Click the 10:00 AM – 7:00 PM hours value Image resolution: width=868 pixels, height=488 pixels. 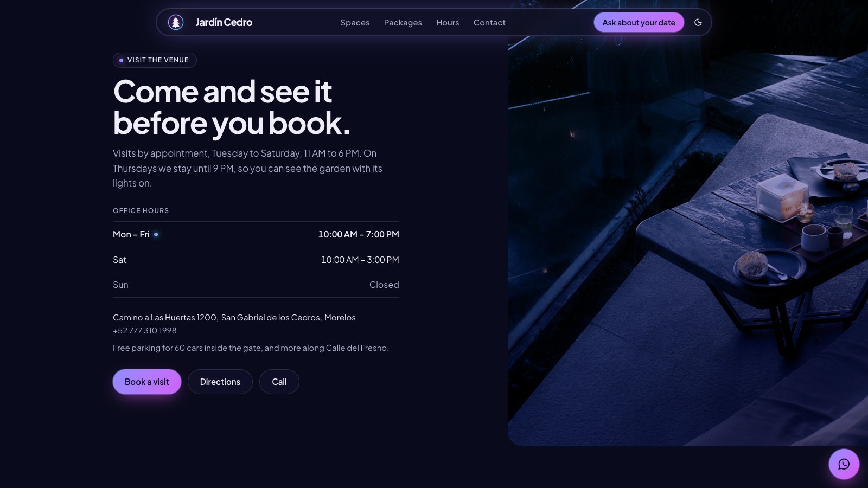point(359,234)
